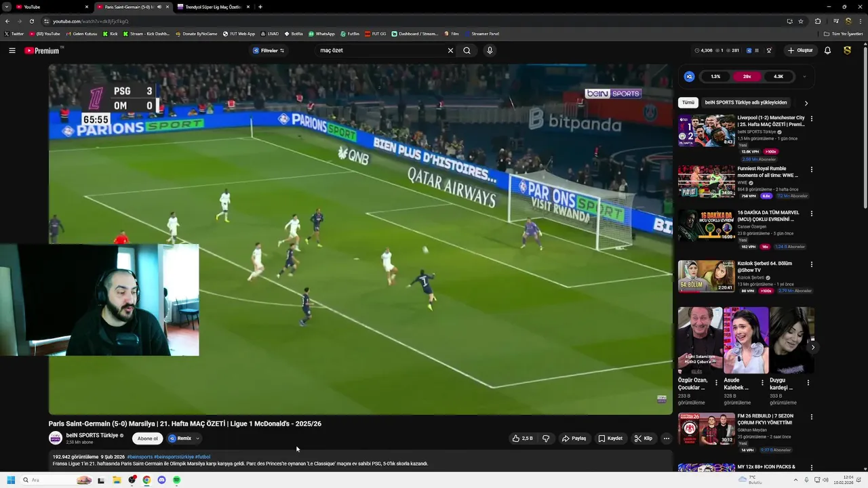
Task: Open beIN SPORTS Türkiye channel avatar
Action: point(56,439)
